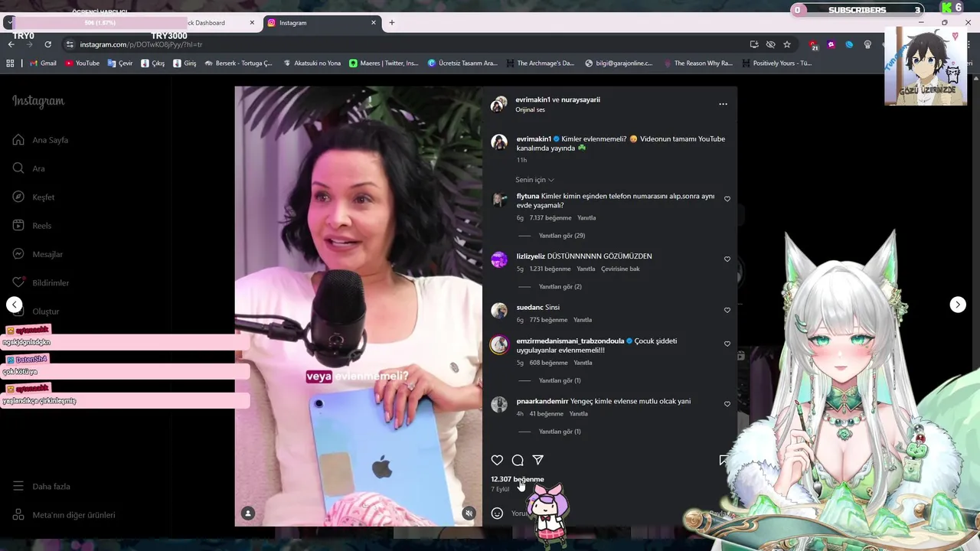Open site information icon in address bar
Viewport: 980px width, 551px height.
click(70, 44)
